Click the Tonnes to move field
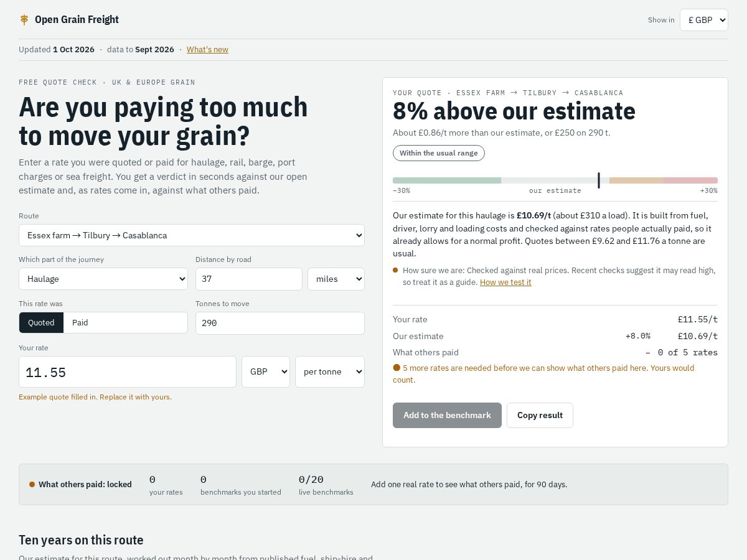The image size is (747, 560). pyautogui.click(x=280, y=323)
